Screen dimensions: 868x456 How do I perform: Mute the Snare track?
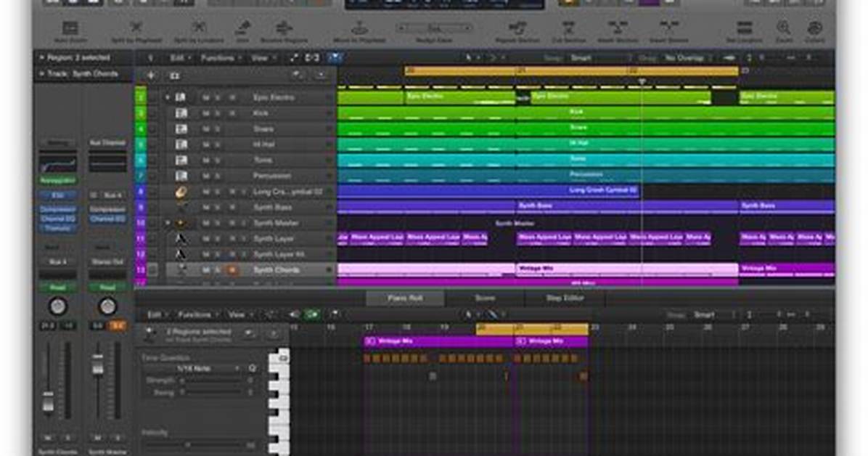pyautogui.click(x=206, y=129)
